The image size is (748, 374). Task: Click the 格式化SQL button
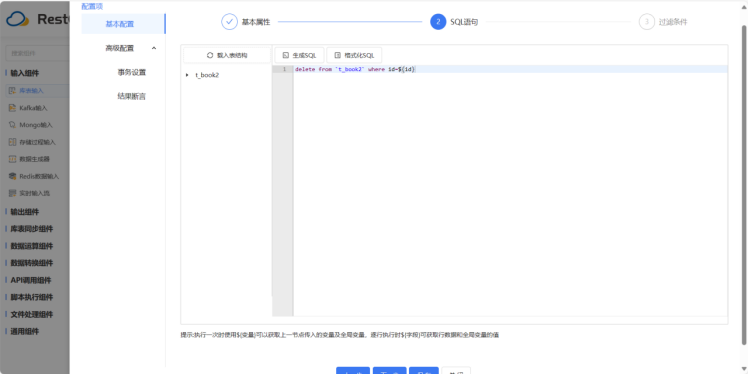[354, 55]
